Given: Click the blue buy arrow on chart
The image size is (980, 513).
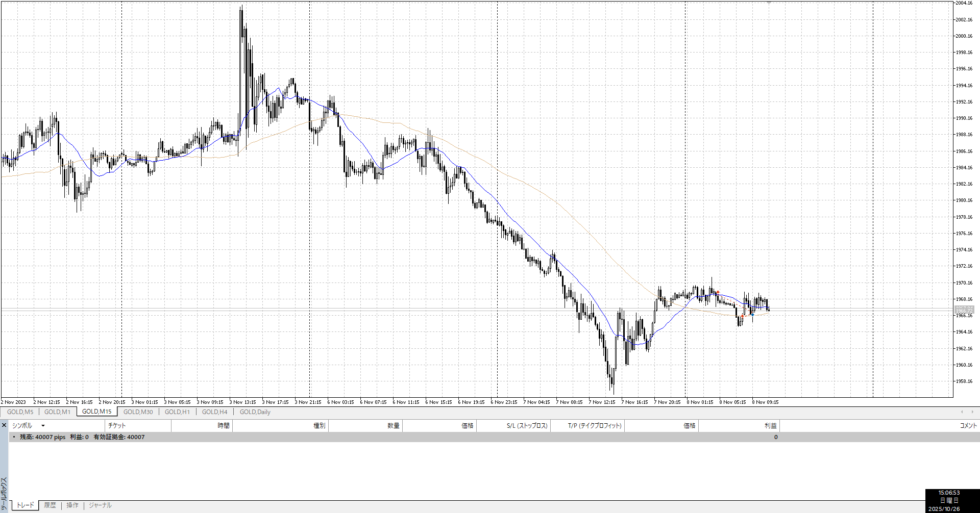Looking at the screenshot, I should [x=752, y=314].
